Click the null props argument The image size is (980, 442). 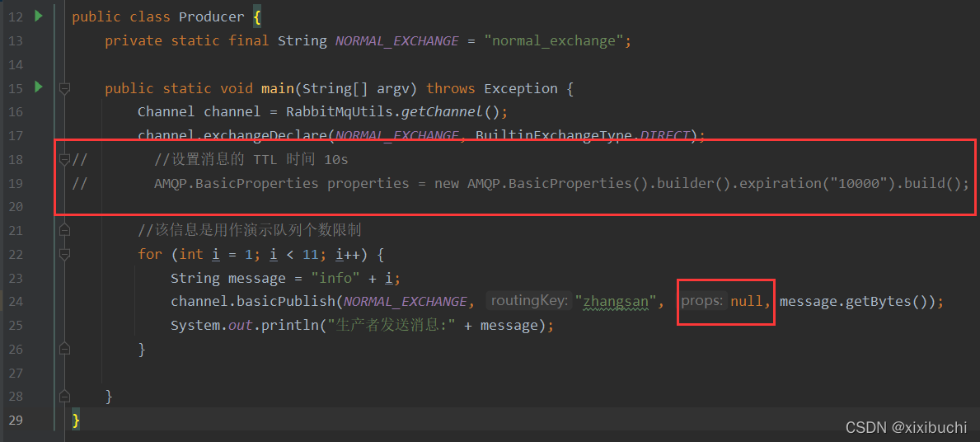(x=747, y=302)
